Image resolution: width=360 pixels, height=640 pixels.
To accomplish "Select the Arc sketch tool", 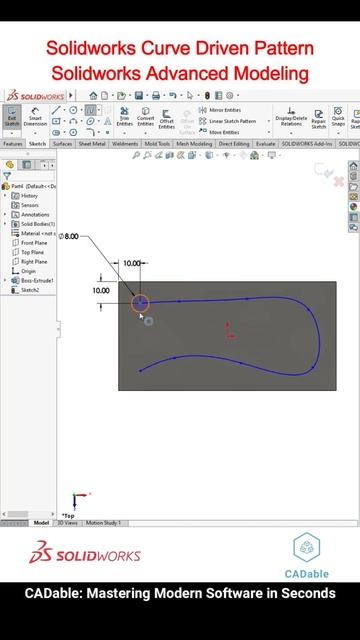I will pyautogui.click(x=73, y=122).
